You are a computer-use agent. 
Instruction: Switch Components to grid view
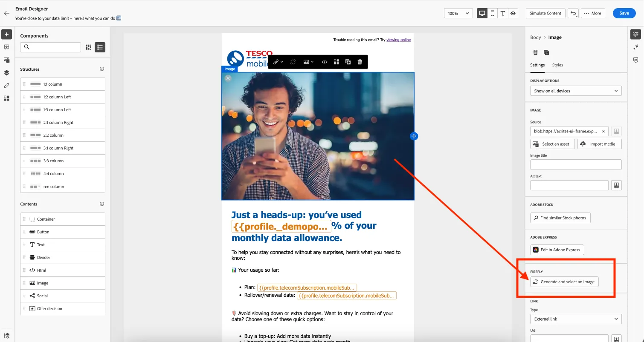click(x=89, y=47)
